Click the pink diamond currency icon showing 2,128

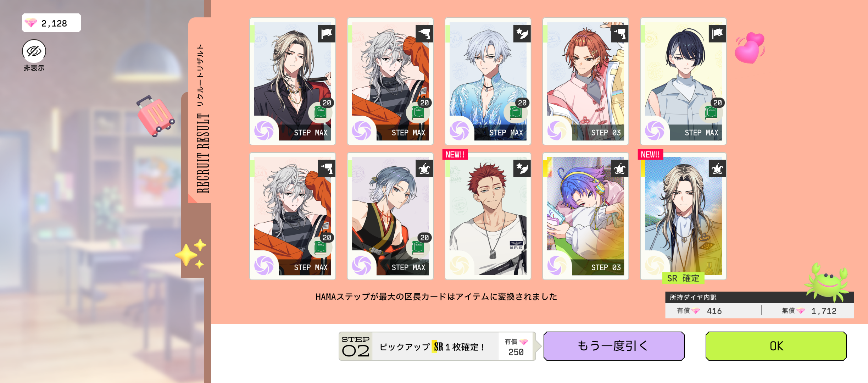pos(31,23)
